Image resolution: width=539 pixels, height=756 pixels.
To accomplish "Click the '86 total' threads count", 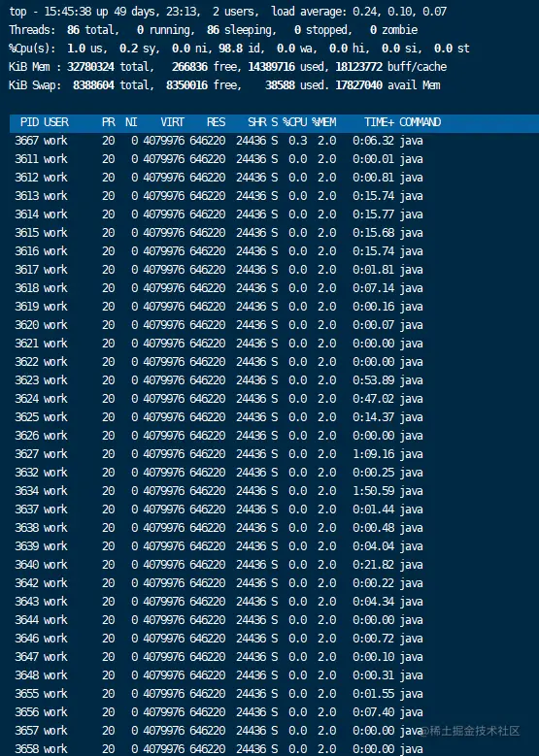I will 91,30.
